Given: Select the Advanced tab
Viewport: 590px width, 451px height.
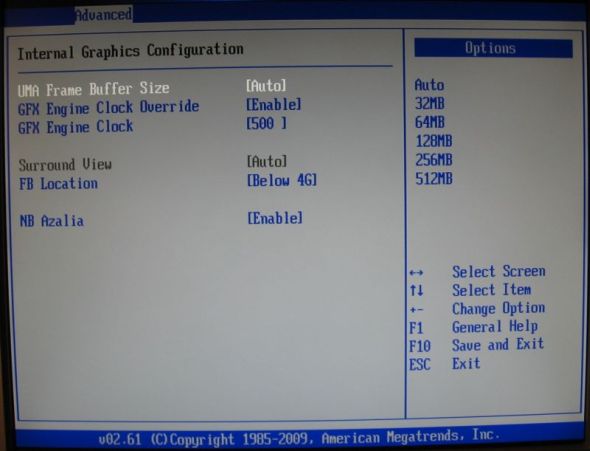Looking at the screenshot, I should 103,15.
